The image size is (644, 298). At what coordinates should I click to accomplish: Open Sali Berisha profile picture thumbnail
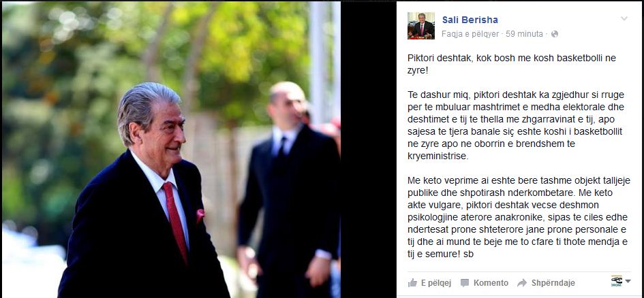click(x=421, y=26)
